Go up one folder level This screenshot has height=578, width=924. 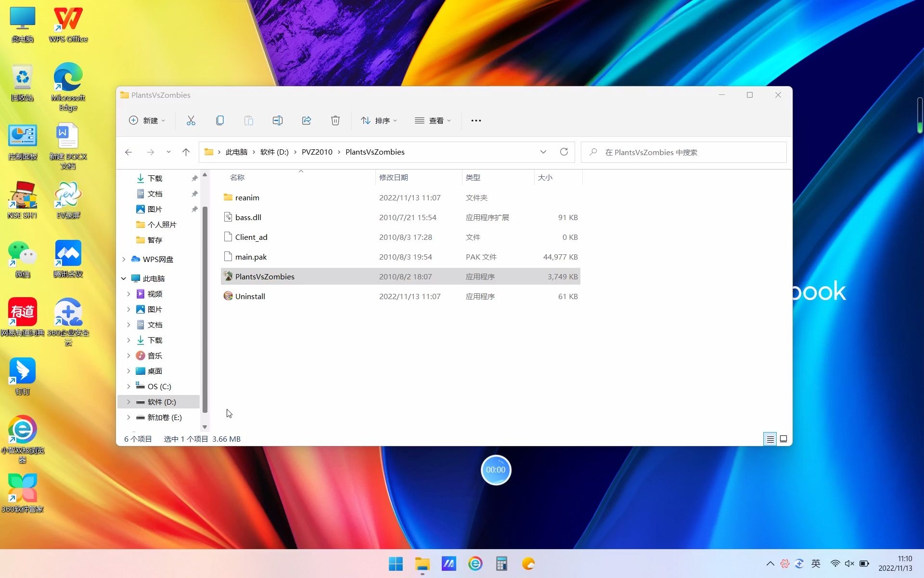186,152
